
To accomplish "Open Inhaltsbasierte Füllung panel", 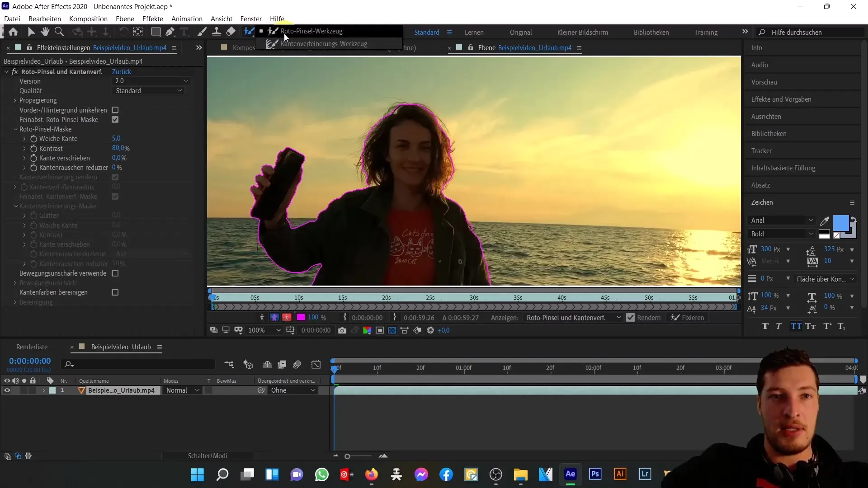I will [783, 168].
